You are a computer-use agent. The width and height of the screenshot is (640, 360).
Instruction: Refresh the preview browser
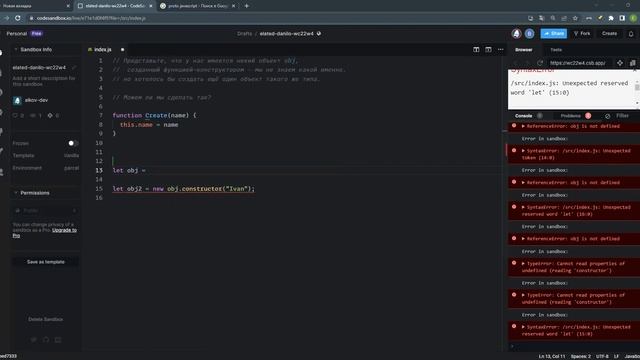point(540,63)
